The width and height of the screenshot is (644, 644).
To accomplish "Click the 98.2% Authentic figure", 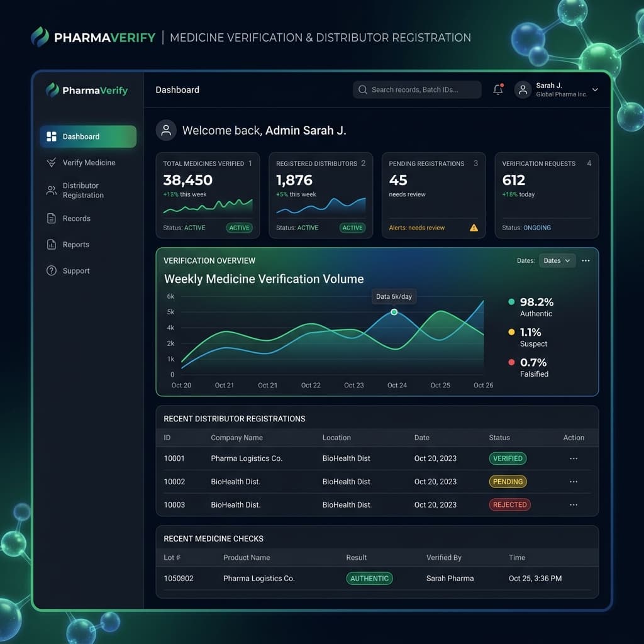I will (536, 303).
